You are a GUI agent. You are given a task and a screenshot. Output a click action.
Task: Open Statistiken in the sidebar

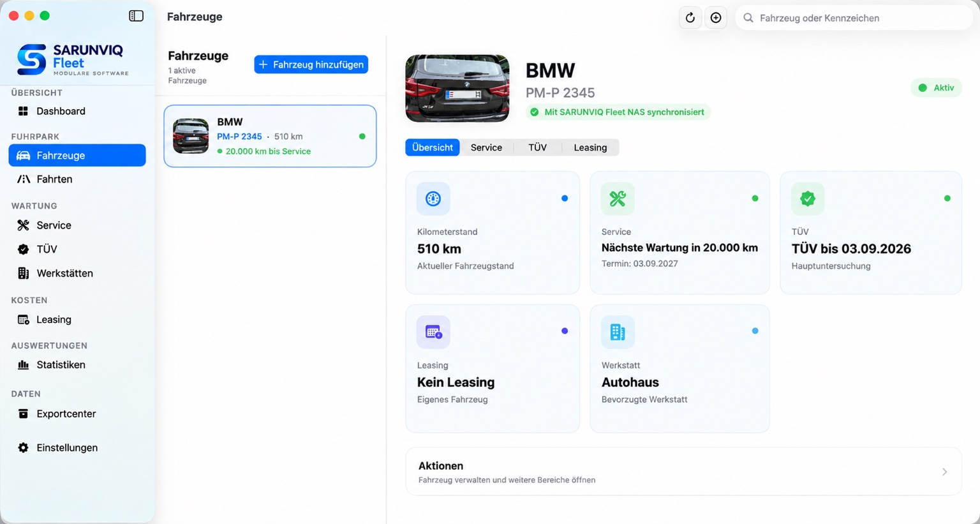[x=77, y=365]
